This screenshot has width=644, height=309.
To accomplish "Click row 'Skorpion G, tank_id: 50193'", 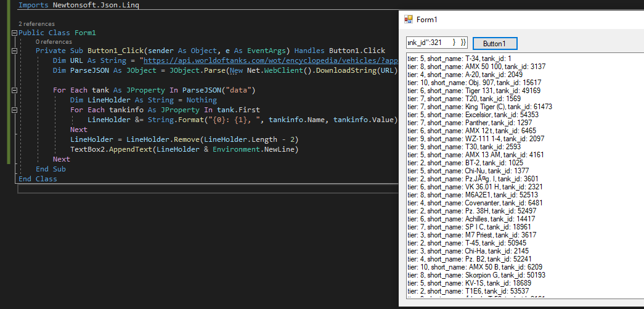I will [476, 275].
